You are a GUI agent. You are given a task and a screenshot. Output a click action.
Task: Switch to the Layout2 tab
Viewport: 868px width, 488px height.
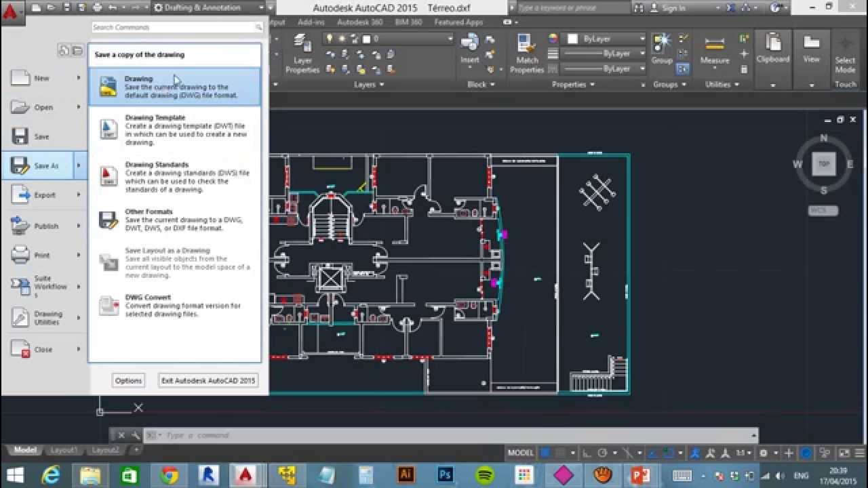pos(105,450)
